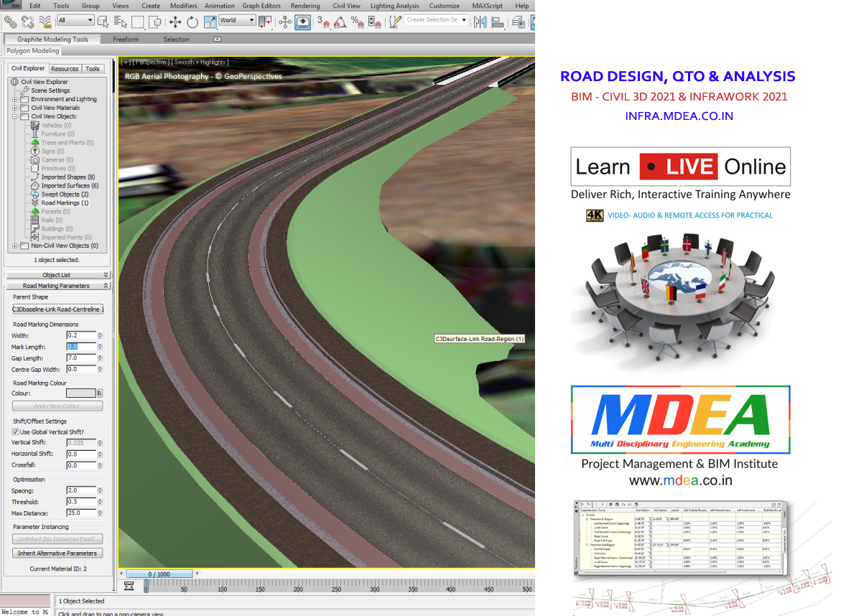Click the Unlink Selection icon
The width and height of the screenshot is (841, 616).
click(x=27, y=22)
